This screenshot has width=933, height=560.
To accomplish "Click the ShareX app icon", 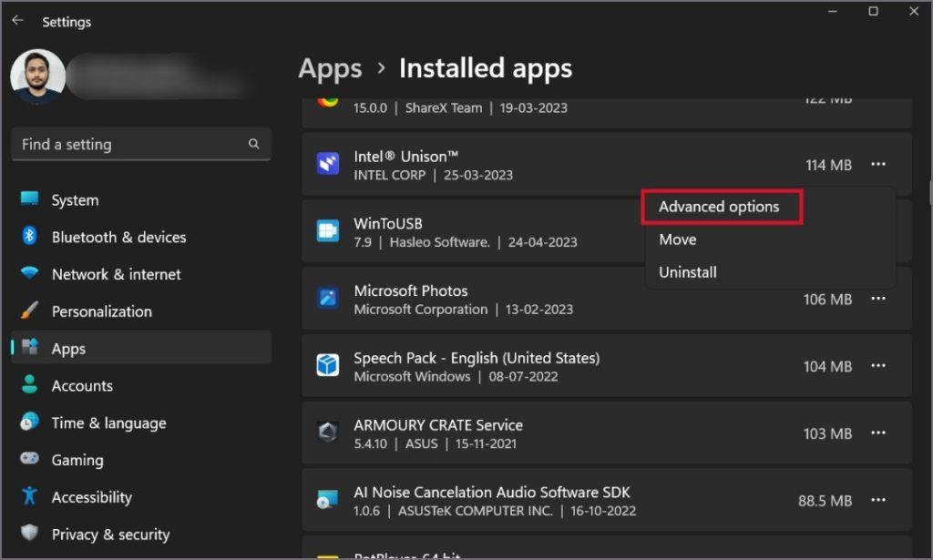I will 328,102.
